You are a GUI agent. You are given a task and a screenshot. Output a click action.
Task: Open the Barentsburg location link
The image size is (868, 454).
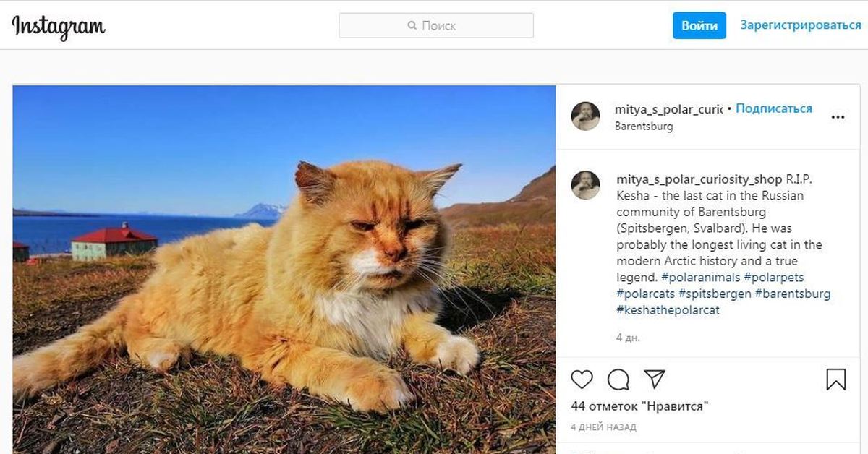click(x=643, y=127)
